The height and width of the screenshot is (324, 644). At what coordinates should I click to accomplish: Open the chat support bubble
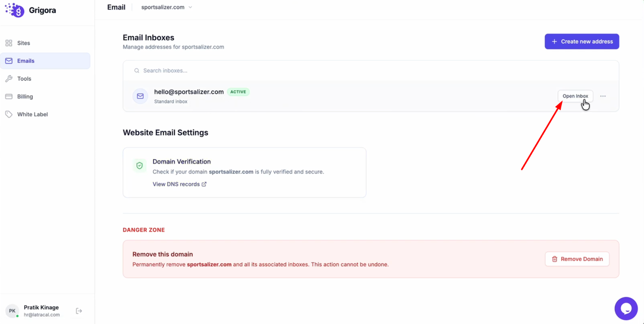(626, 308)
